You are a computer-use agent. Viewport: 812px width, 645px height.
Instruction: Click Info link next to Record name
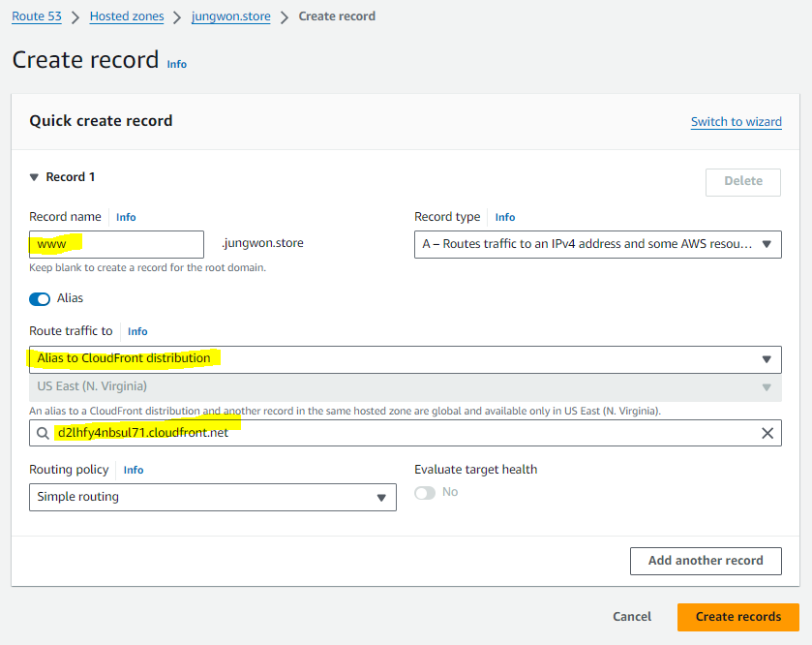click(x=126, y=217)
